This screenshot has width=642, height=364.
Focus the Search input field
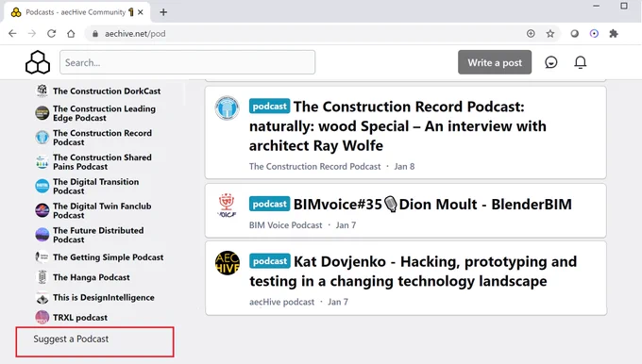(188, 62)
